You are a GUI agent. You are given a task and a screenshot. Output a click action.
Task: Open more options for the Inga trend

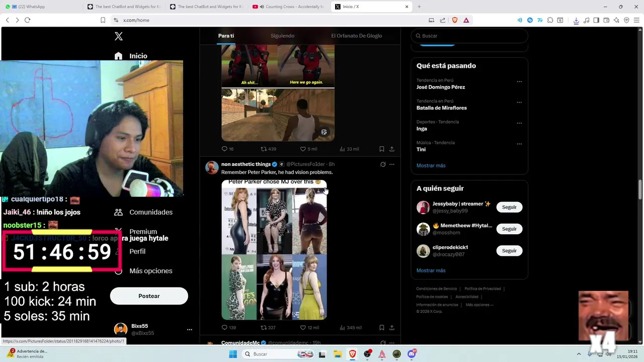point(519,123)
